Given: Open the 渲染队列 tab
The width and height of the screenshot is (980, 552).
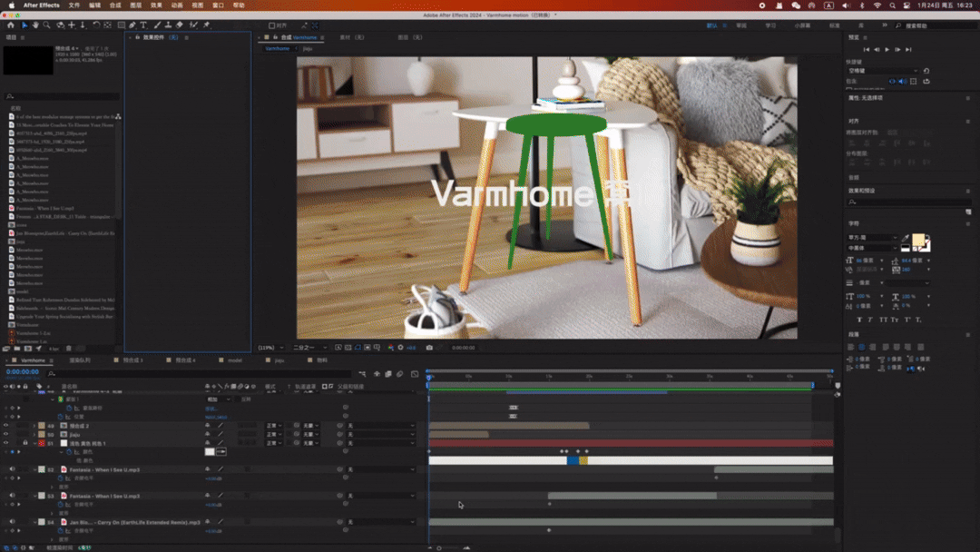Looking at the screenshot, I should (x=80, y=360).
